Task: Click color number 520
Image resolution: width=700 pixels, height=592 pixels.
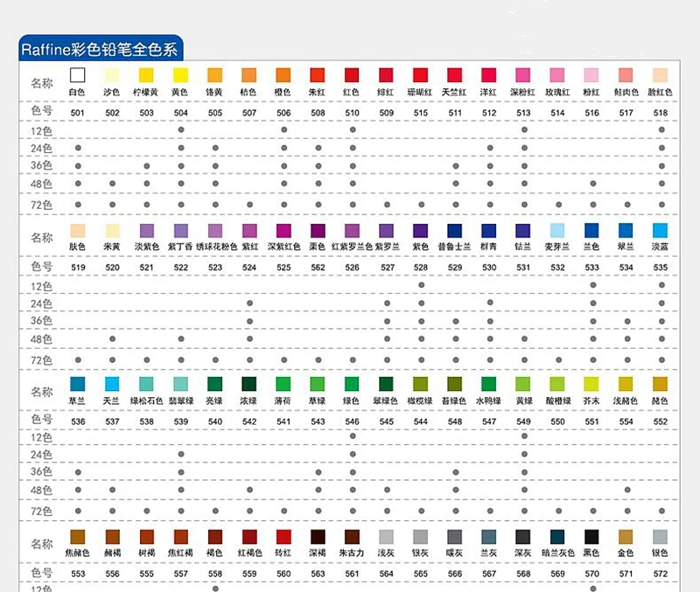Action: 112,268
